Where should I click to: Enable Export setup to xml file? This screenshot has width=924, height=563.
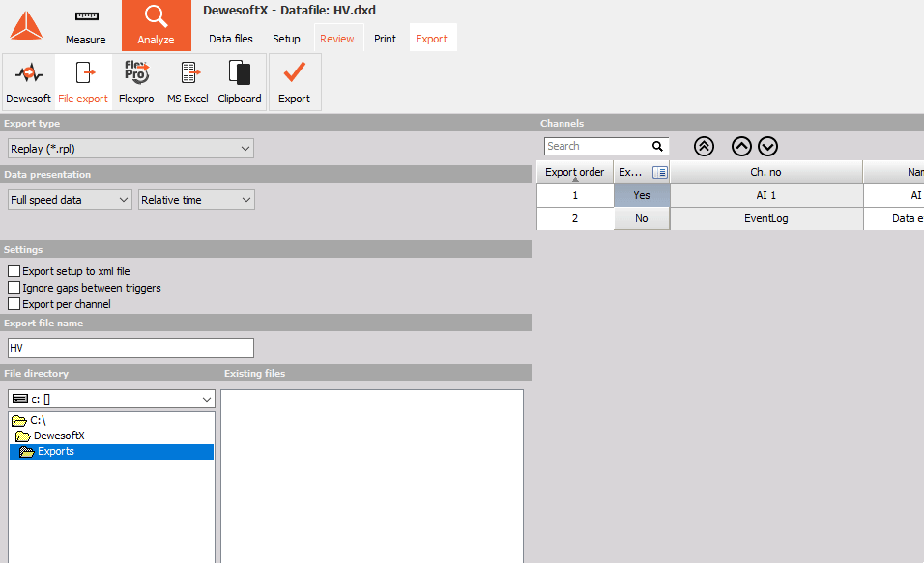[x=14, y=271]
